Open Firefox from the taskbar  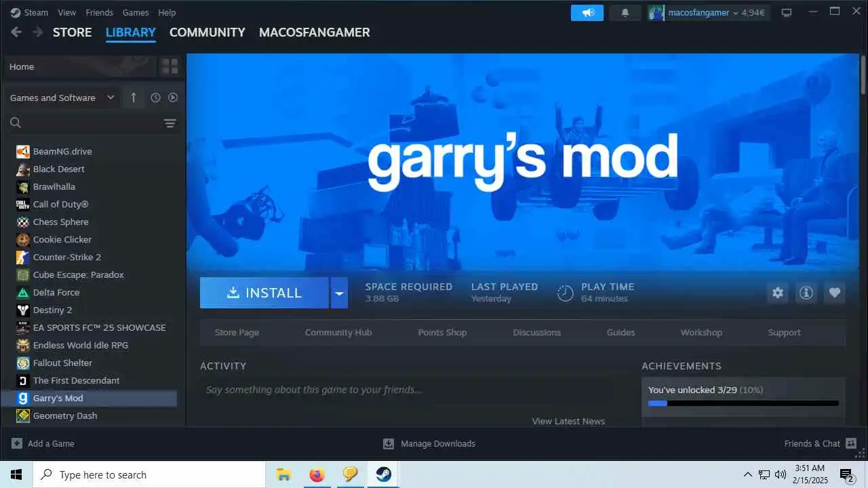(317, 474)
